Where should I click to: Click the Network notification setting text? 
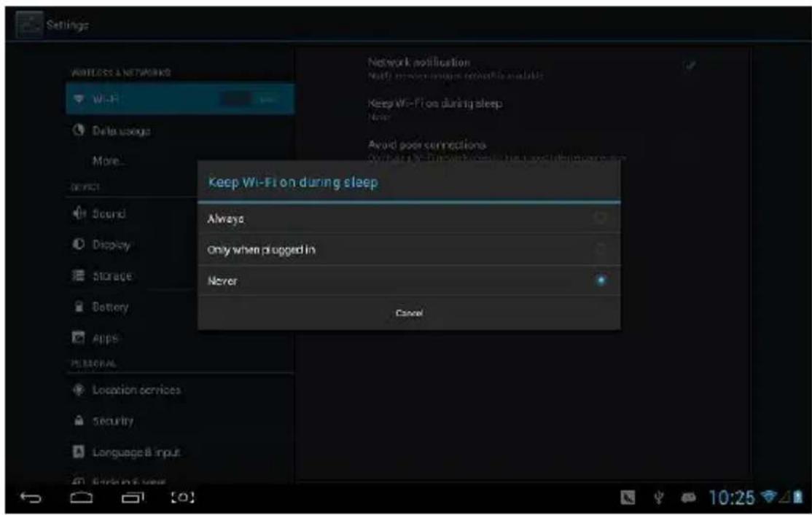coord(419,62)
